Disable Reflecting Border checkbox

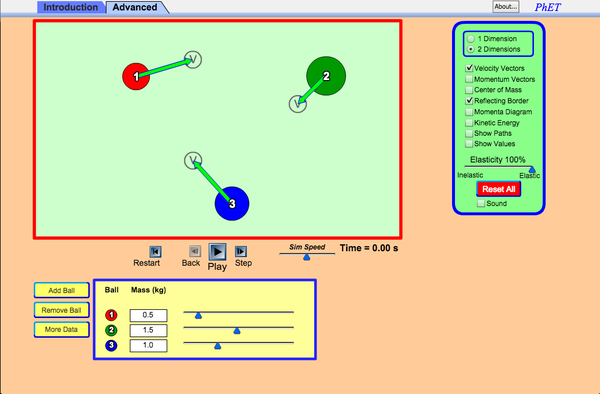[469, 101]
